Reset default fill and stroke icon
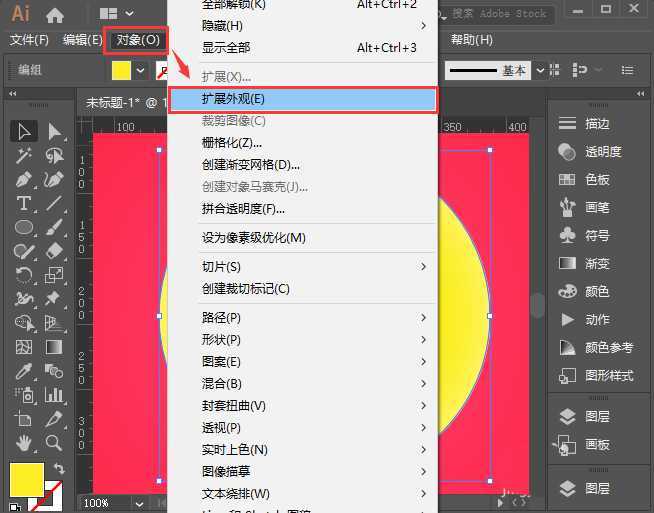 [15, 507]
